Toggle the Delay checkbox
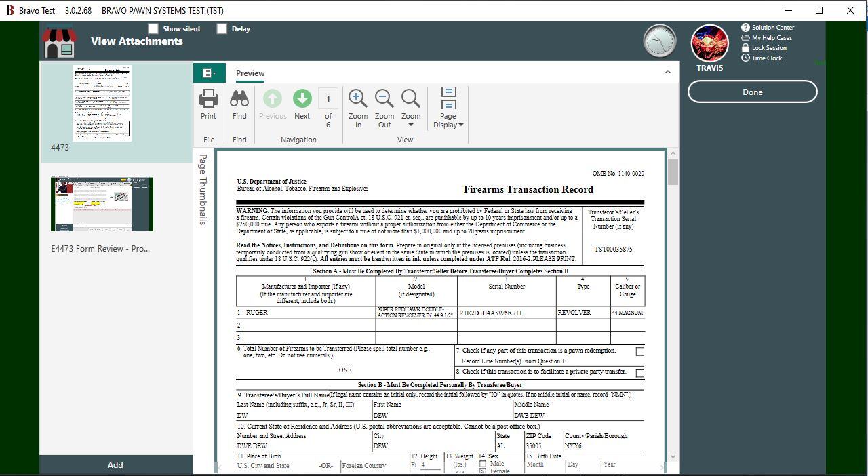868x476 pixels. 222,28
